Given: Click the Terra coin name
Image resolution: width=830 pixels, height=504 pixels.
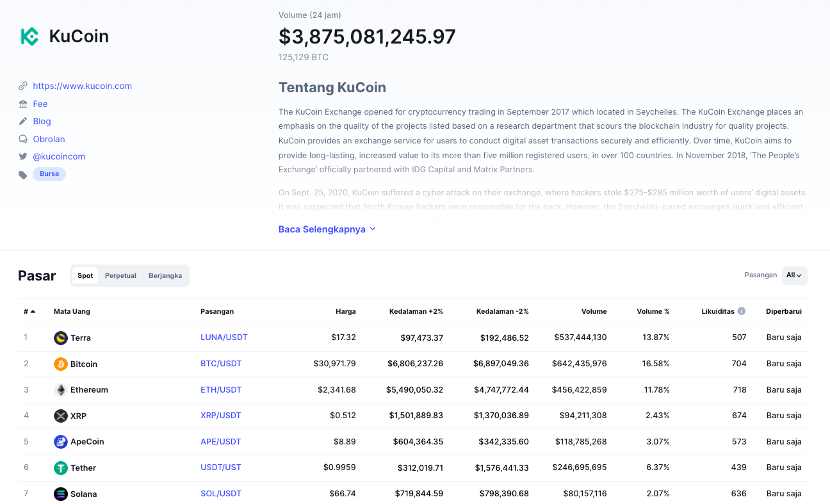Looking at the screenshot, I should coord(81,338).
